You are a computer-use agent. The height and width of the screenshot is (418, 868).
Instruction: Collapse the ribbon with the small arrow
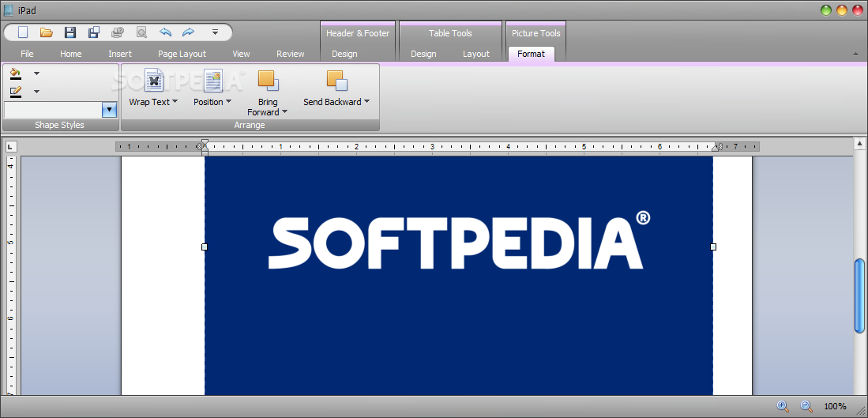coord(856,55)
